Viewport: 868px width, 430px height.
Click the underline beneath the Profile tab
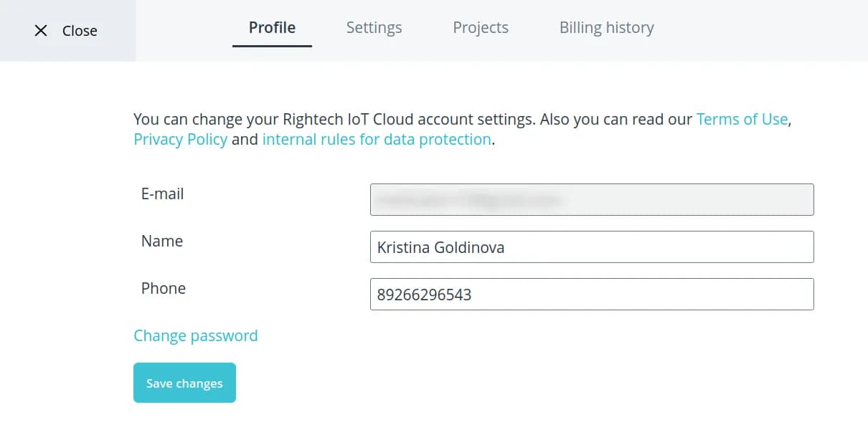272,46
